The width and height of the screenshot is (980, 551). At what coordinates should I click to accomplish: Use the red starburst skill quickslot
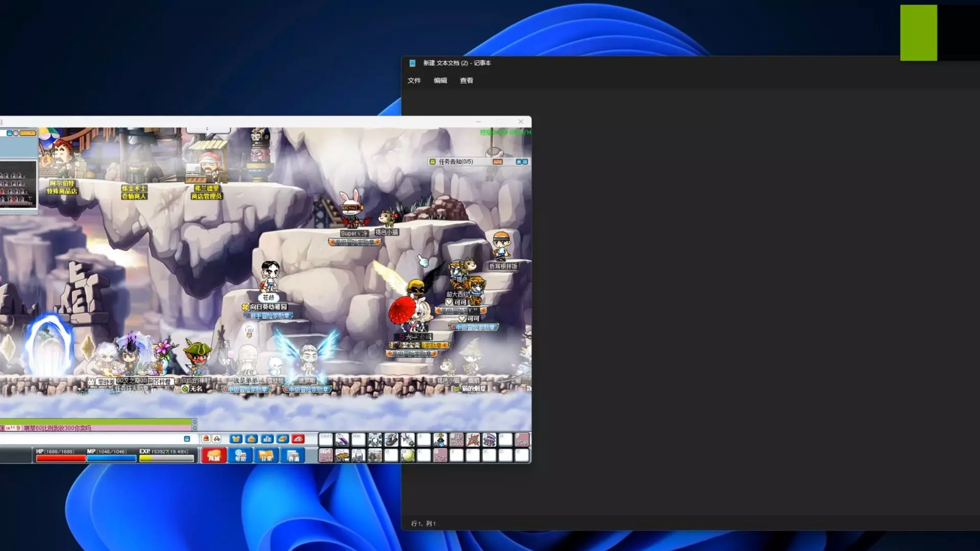(x=473, y=440)
